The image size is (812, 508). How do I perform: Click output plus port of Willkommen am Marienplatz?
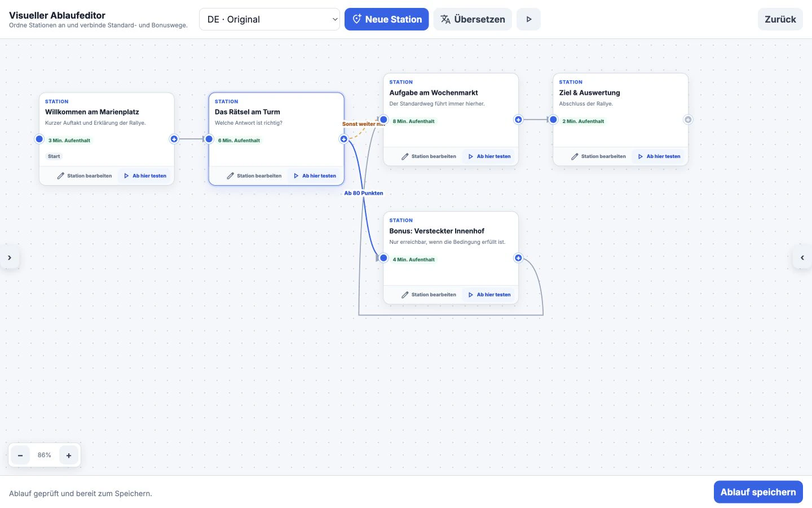point(174,139)
